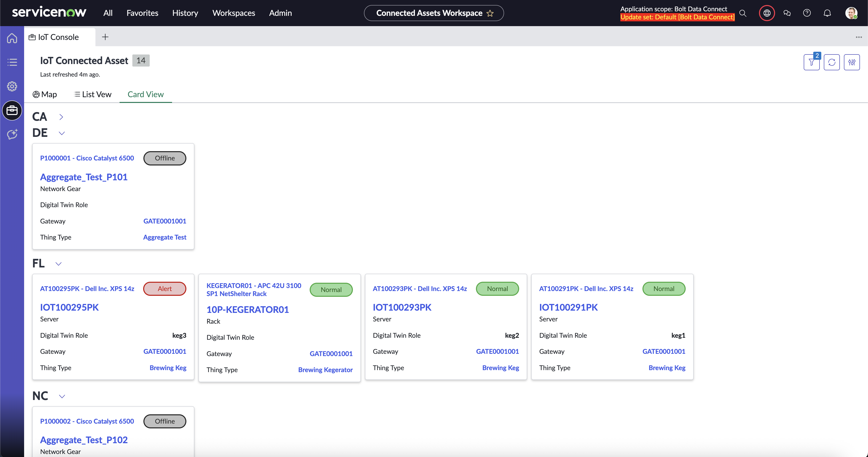Open the Brewing Kegerator thing type link
Viewport: 868px width, 457px height.
point(325,370)
